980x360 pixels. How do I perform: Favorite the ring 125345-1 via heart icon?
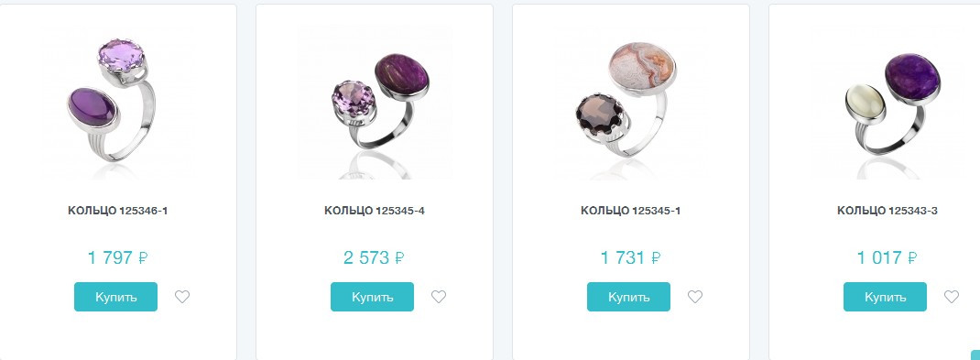point(695,297)
